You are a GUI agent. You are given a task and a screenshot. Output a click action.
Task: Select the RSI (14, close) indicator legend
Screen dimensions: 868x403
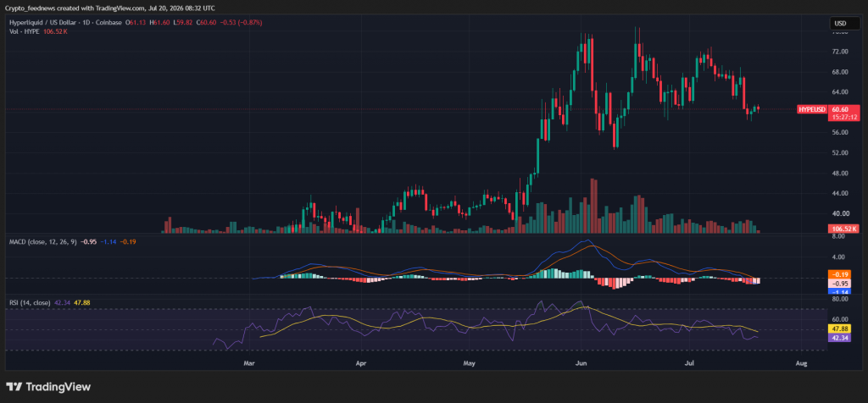(x=31, y=303)
